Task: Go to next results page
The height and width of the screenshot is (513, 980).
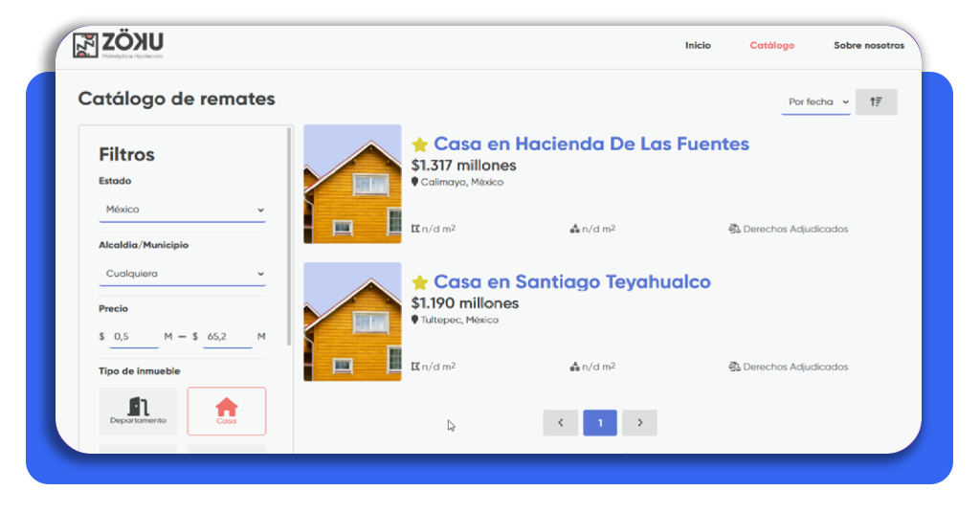Action: [639, 423]
